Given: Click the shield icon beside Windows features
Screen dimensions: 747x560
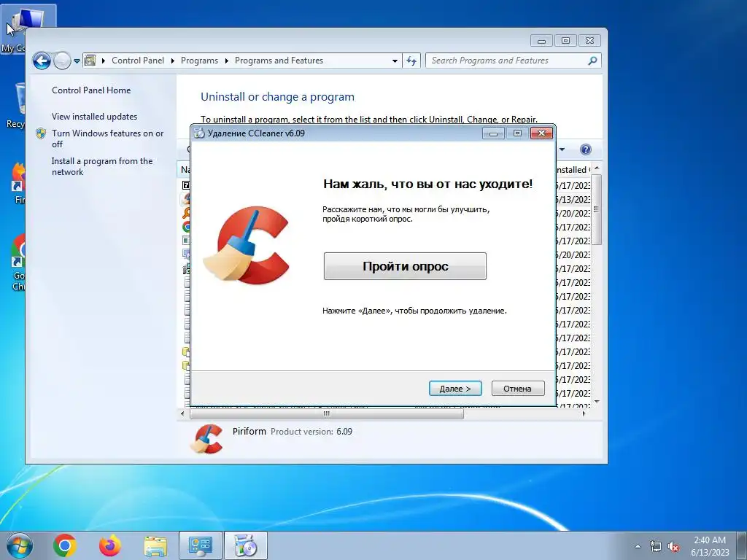Looking at the screenshot, I should [41, 133].
